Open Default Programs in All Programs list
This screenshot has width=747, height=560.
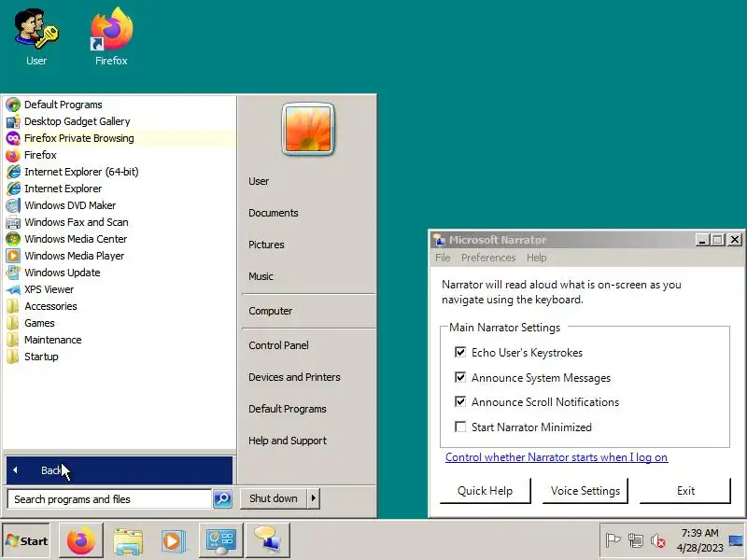(120, 105)
